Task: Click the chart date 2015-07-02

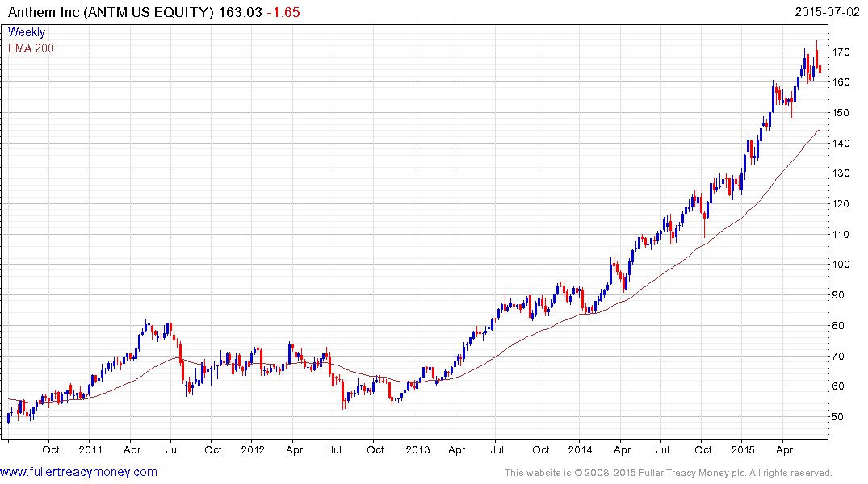Action: pos(827,11)
